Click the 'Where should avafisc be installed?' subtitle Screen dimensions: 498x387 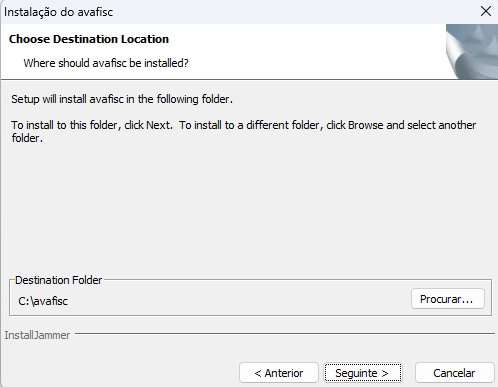pyautogui.click(x=106, y=63)
